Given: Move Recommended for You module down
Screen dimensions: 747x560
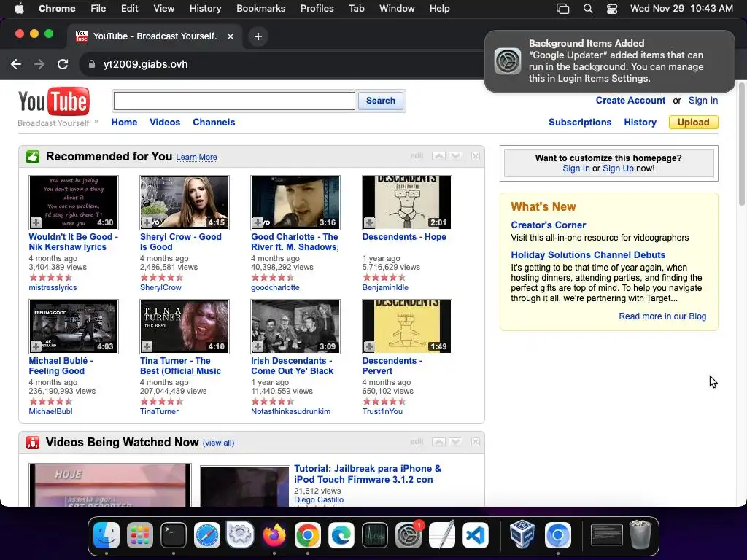Looking at the screenshot, I should (455, 156).
